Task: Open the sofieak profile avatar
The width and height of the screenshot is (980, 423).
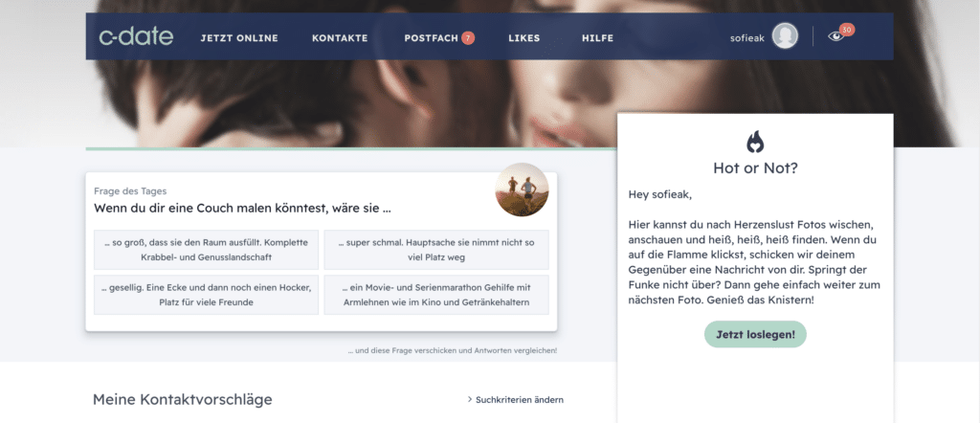Action: 785,36
